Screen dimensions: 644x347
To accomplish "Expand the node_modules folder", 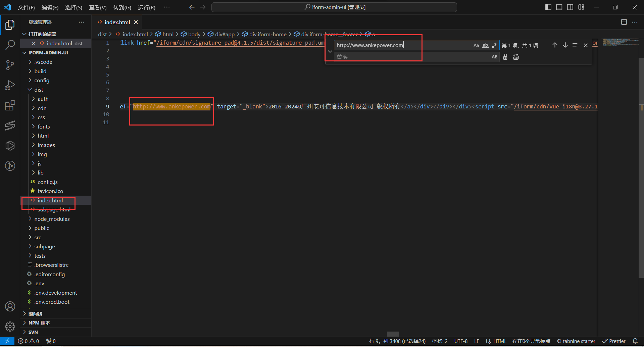I will pyautogui.click(x=52, y=219).
